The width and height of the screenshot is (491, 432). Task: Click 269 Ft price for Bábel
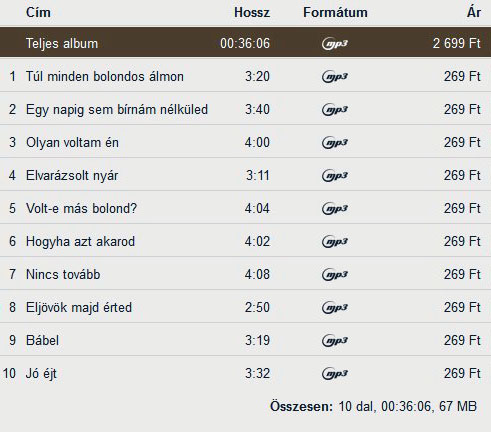click(462, 340)
